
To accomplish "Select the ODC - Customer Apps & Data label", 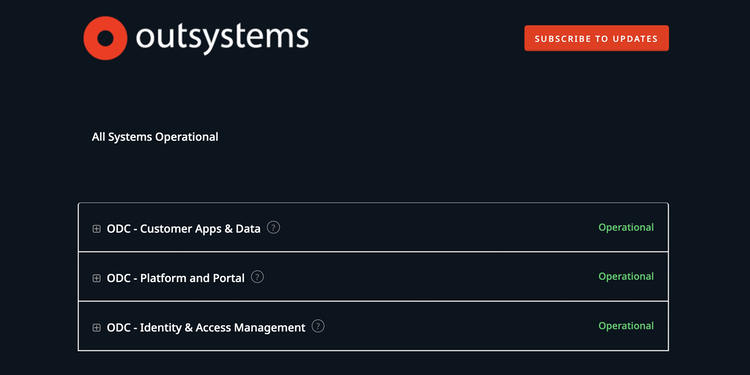I will click(x=184, y=229).
